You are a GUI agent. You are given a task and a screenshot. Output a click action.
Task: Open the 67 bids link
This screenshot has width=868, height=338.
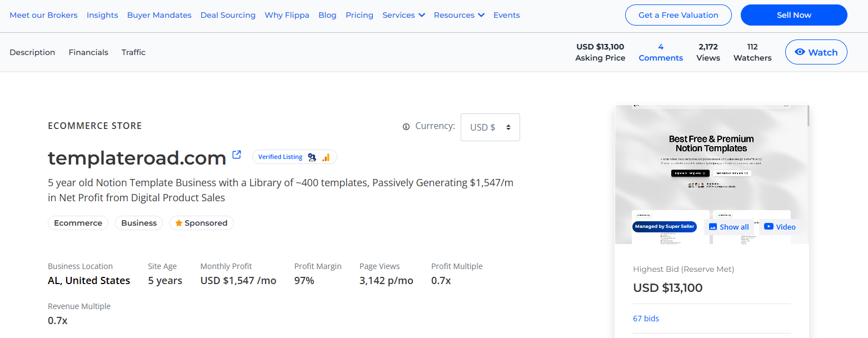click(646, 319)
